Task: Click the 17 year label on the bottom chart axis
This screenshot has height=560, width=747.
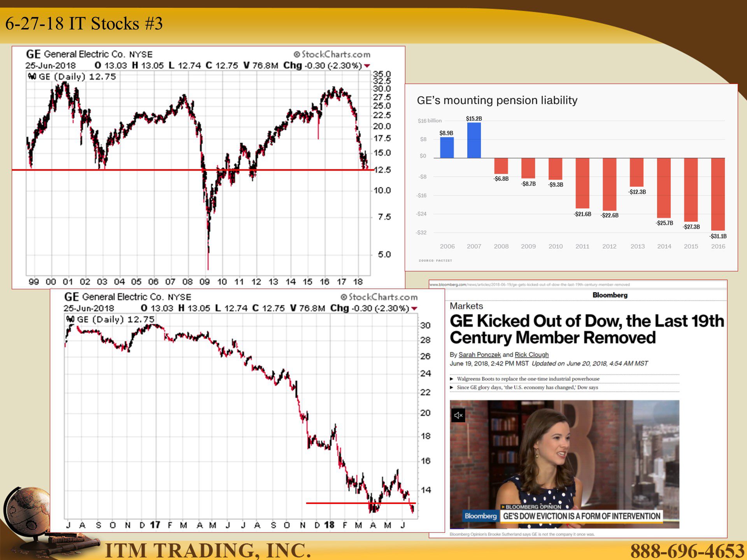Action: pos(155,525)
